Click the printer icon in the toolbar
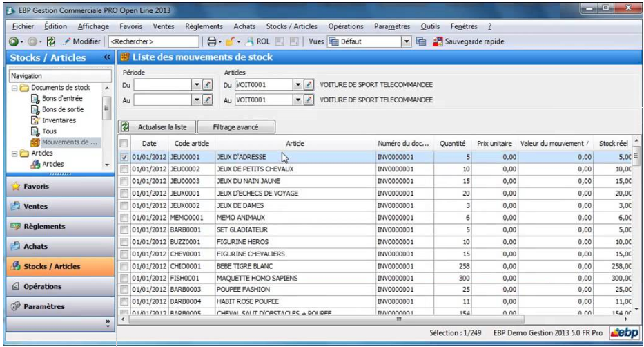The height and width of the screenshot is (347, 644). coord(212,41)
